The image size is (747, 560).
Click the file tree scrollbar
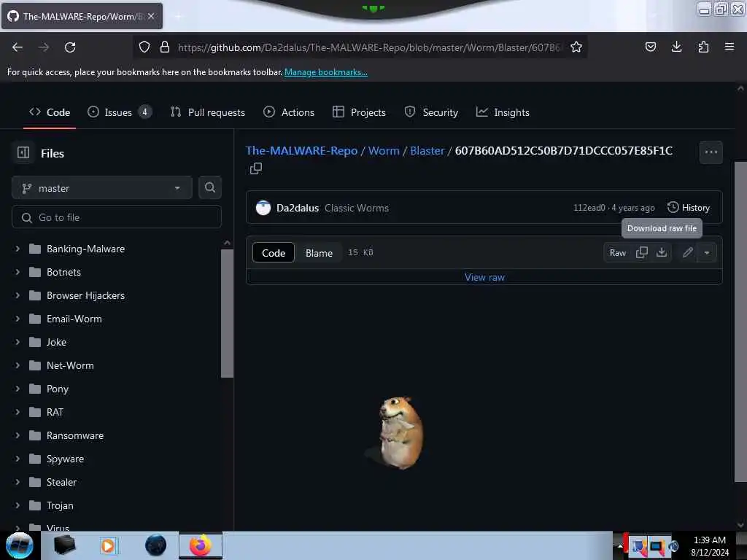pyautogui.click(x=228, y=313)
